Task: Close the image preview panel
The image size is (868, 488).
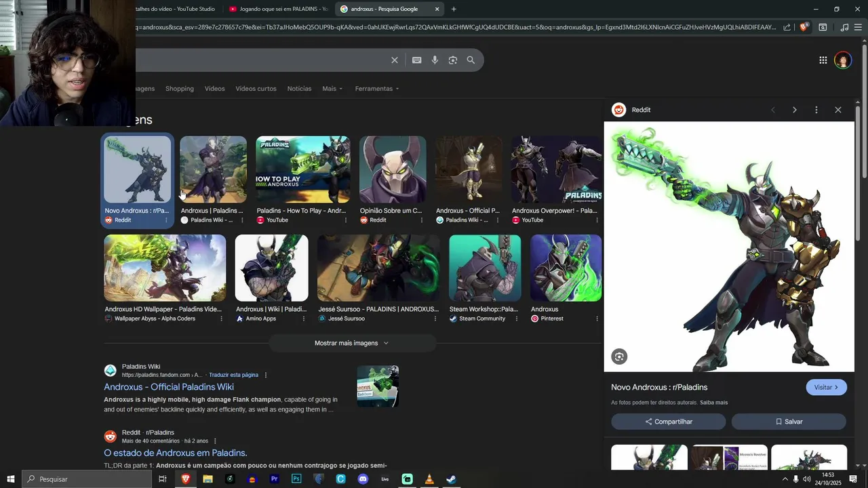Action: 838,110
